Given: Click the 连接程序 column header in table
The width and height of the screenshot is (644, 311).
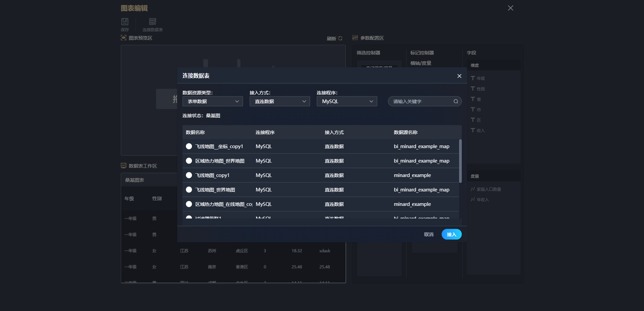Looking at the screenshot, I should 265,132.
